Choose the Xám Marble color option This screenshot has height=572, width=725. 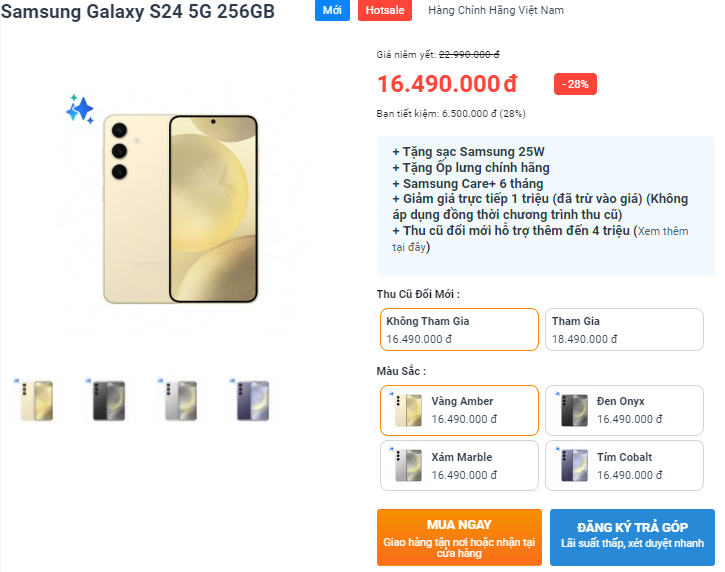coord(459,466)
